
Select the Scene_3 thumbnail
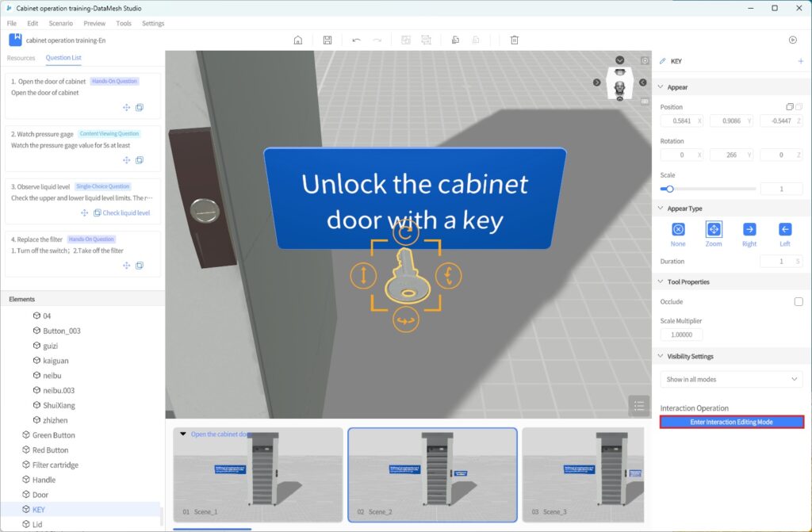[x=583, y=474]
